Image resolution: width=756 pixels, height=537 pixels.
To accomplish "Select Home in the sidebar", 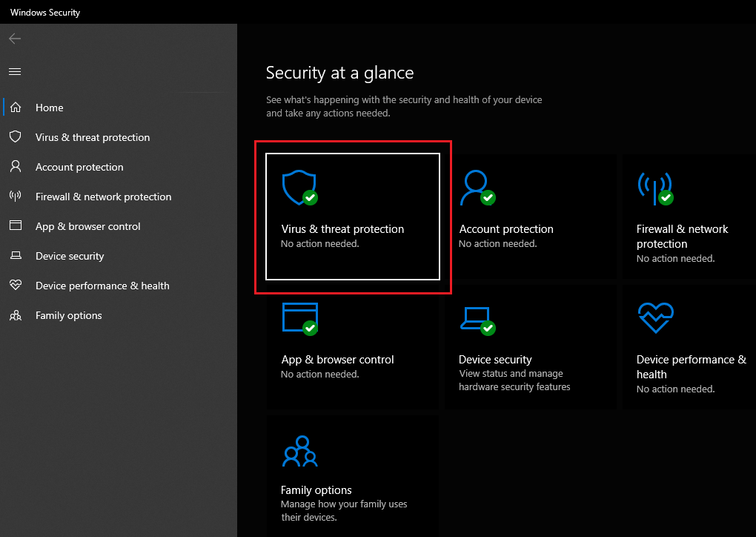I will [x=49, y=108].
